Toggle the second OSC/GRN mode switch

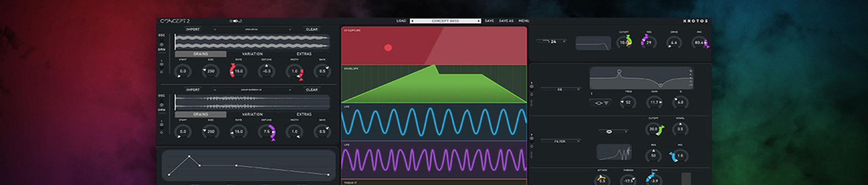[161, 103]
